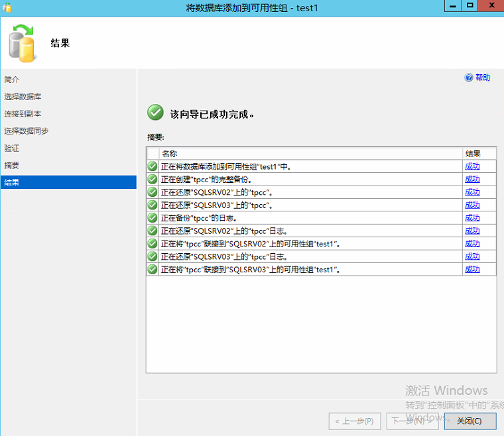Click the disabled 下一步(N) button
504x436 pixels.
pyautogui.click(x=412, y=421)
